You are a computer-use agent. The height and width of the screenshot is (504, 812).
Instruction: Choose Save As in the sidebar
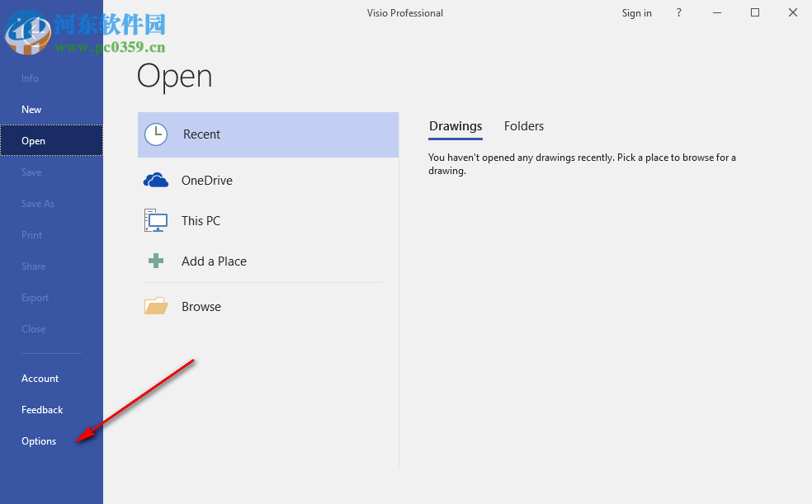coord(37,203)
